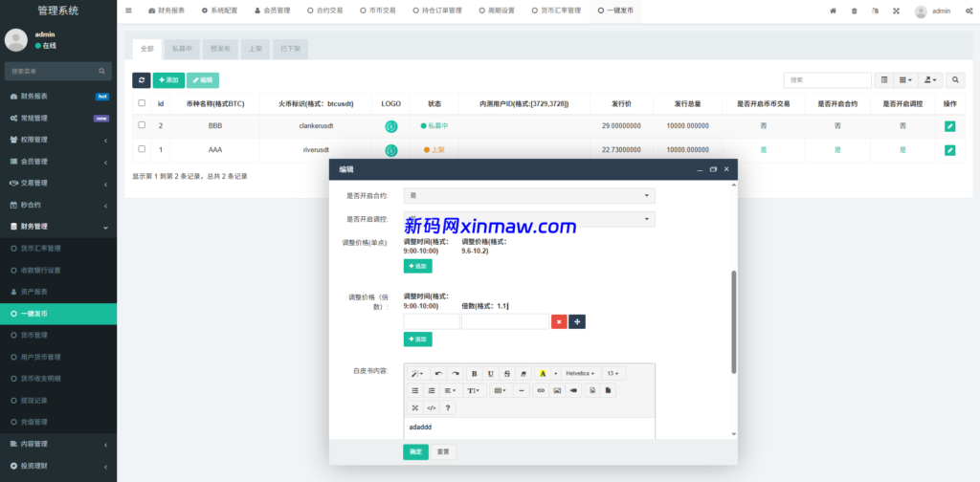This screenshot has width=980, height=482.
Task: Click undo in the whitepaper editor
Action: tap(438, 373)
